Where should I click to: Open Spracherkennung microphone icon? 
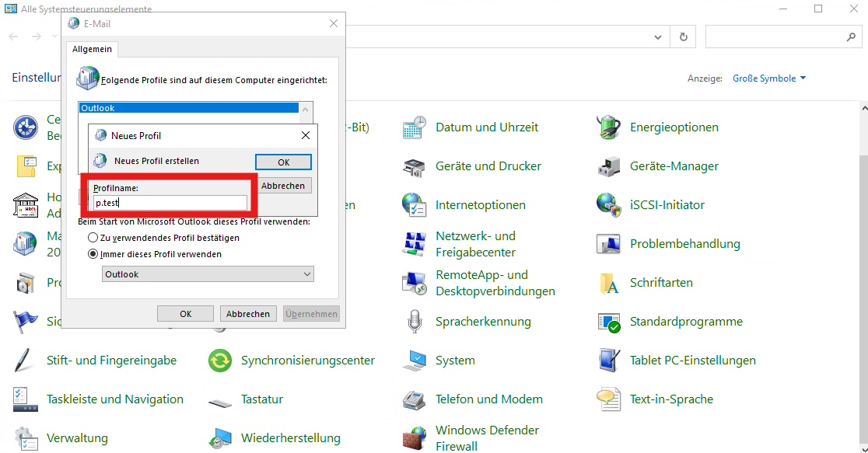(x=414, y=322)
